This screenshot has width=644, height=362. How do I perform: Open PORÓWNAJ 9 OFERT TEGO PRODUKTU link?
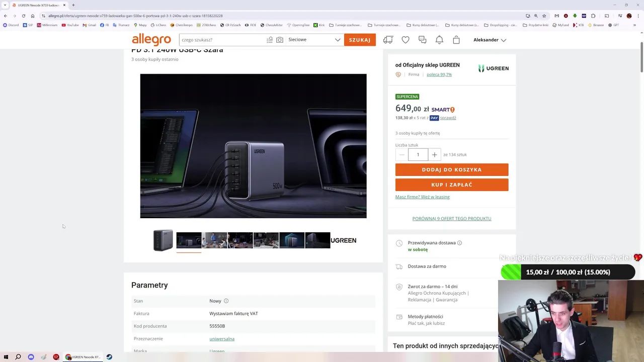pos(452,219)
